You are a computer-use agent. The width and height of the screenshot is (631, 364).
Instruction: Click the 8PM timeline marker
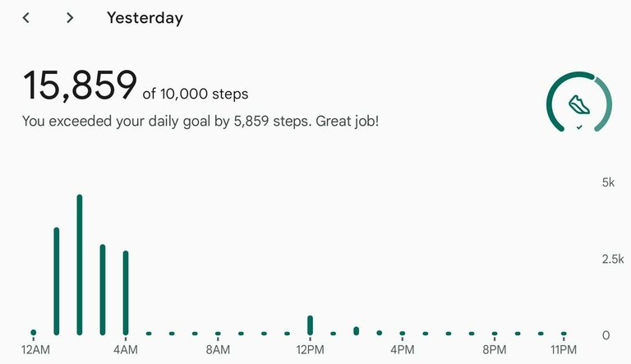[x=495, y=349]
